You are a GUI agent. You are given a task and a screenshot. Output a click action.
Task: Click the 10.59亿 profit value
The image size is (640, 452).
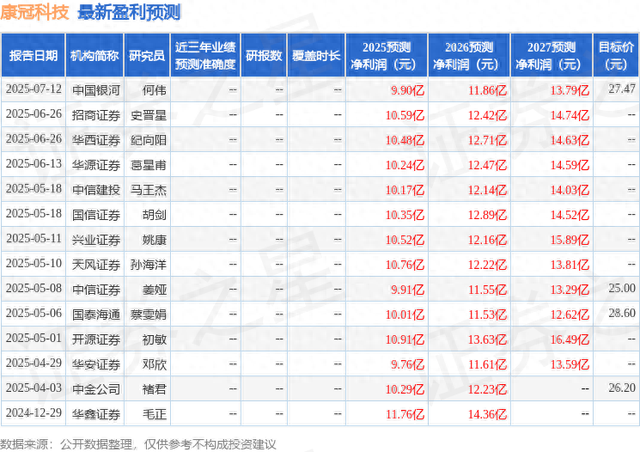(x=405, y=116)
